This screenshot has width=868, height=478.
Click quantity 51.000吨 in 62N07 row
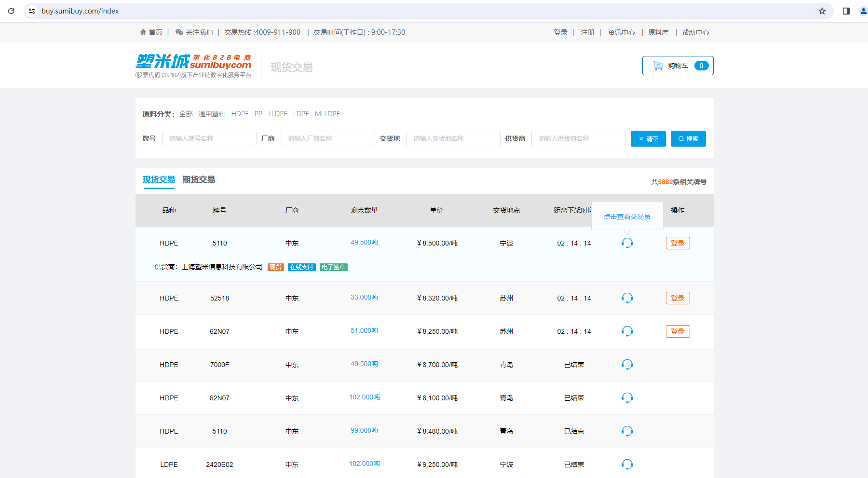364,331
